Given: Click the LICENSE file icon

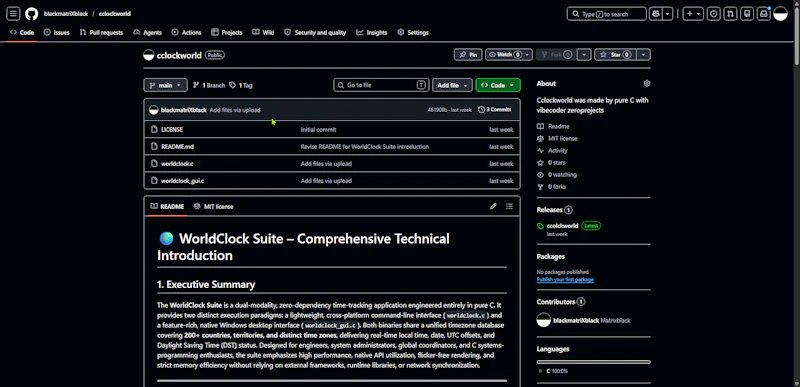Looking at the screenshot, I should (154, 130).
